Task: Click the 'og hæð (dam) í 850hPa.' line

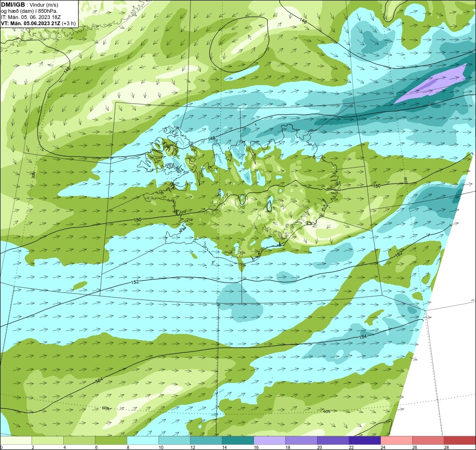Action: point(29,11)
